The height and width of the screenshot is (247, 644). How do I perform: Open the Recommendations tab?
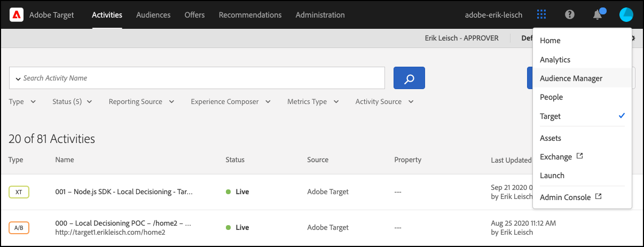(250, 15)
